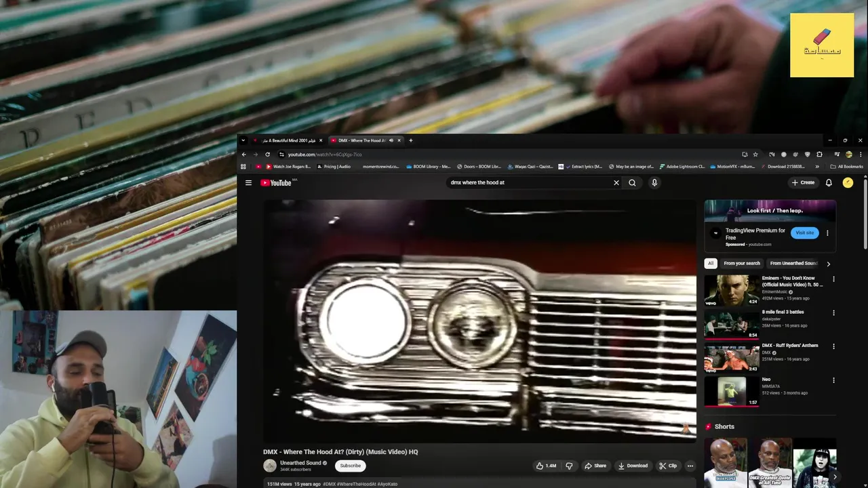Open DMX - Ruff Ryders' Anthem thumbnail
868x488 pixels.
point(732,357)
